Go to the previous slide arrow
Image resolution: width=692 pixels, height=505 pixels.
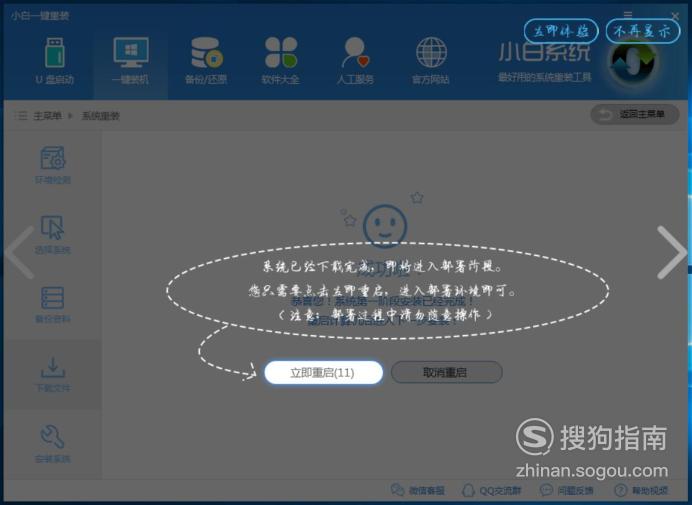click(x=20, y=252)
